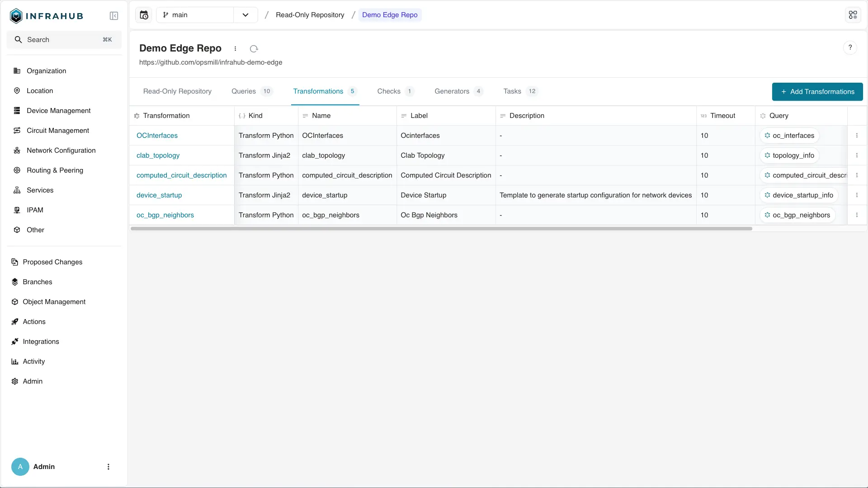
Task: Open the time travel calendar picker
Action: coord(144,15)
